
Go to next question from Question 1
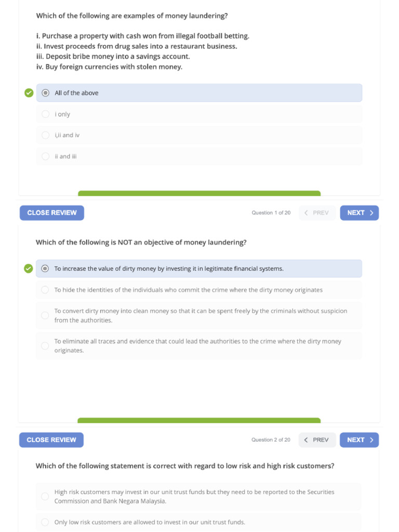(360, 213)
